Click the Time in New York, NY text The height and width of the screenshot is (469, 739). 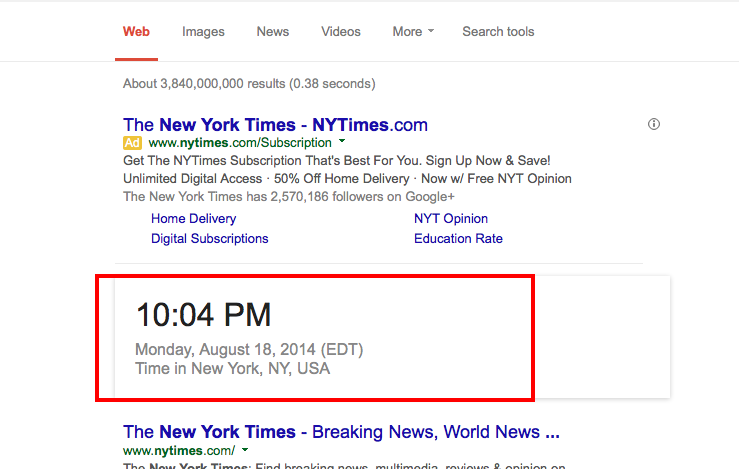[x=232, y=368]
